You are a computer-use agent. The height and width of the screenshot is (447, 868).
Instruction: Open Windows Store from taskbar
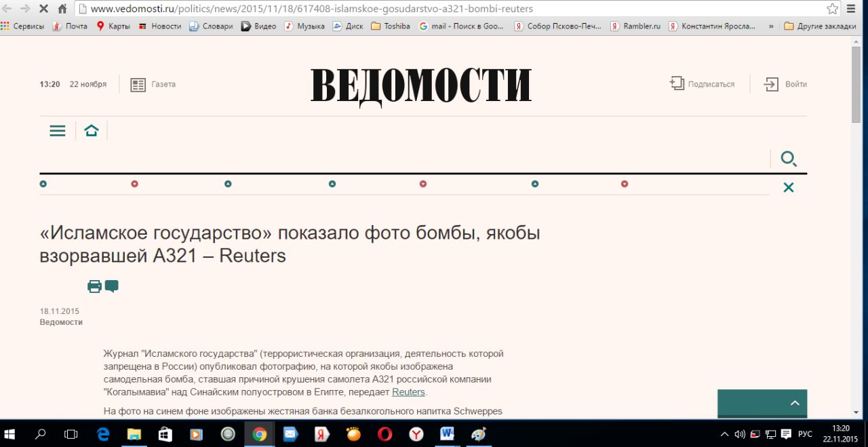coord(165,434)
